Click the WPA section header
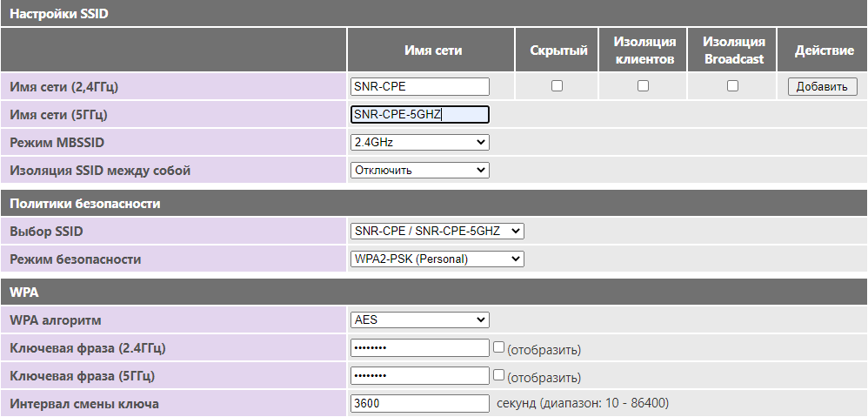Screen dimensions: 868x417 click(x=23, y=293)
